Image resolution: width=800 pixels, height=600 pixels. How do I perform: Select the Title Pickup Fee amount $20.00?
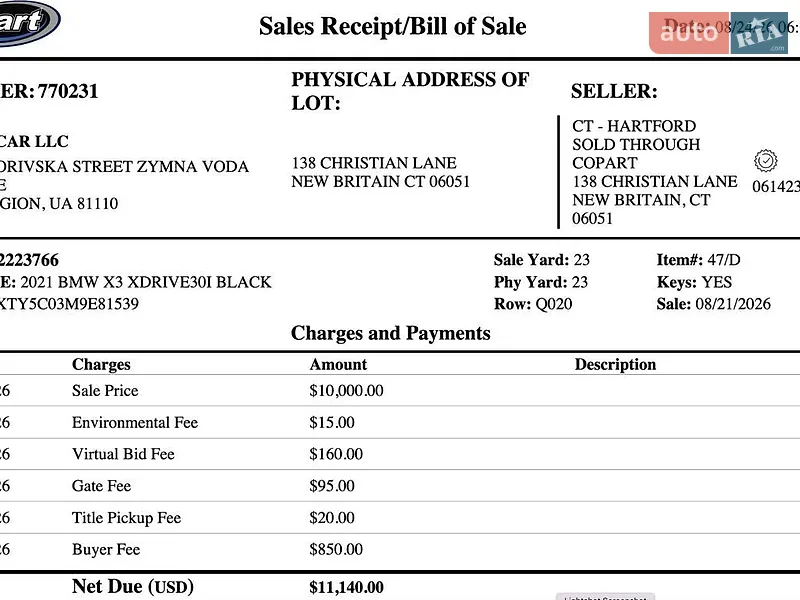tap(332, 518)
